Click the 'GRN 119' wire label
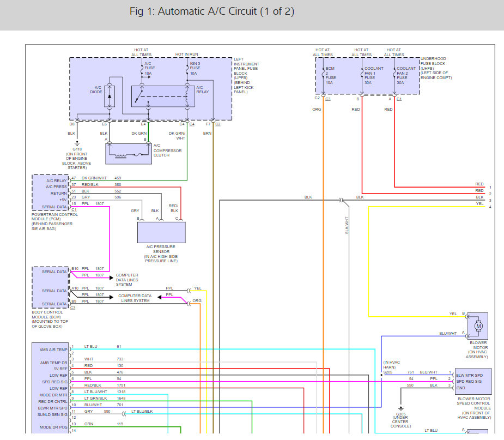The width and height of the screenshot is (504, 440). [x=104, y=424]
